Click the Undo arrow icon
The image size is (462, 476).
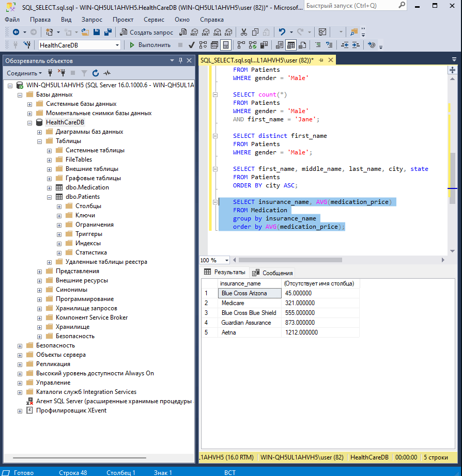point(282,32)
